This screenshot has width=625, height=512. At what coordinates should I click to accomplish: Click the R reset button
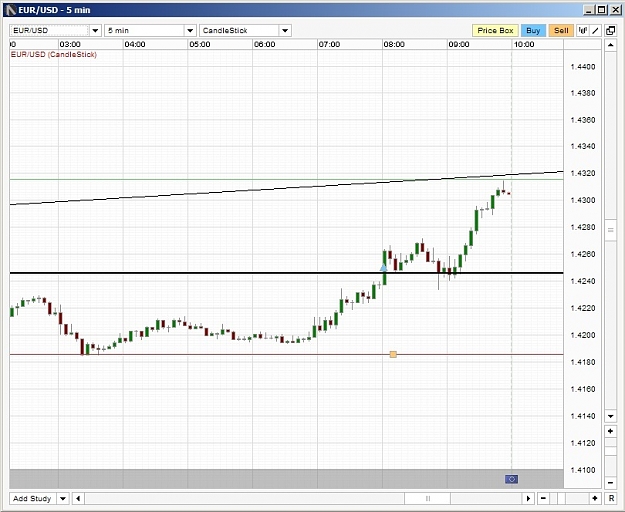[x=611, y=498]
